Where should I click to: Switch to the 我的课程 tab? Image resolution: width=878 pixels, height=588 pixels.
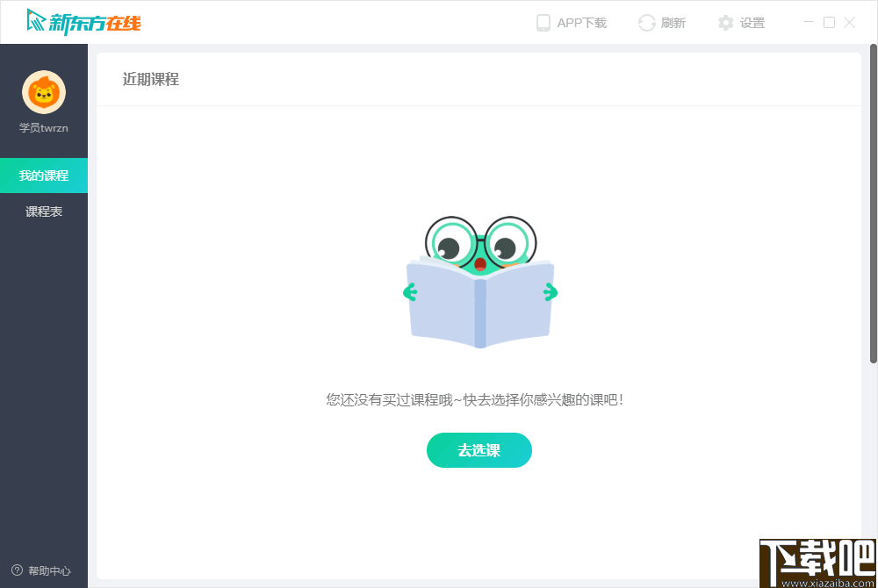[x=44, y=175]
